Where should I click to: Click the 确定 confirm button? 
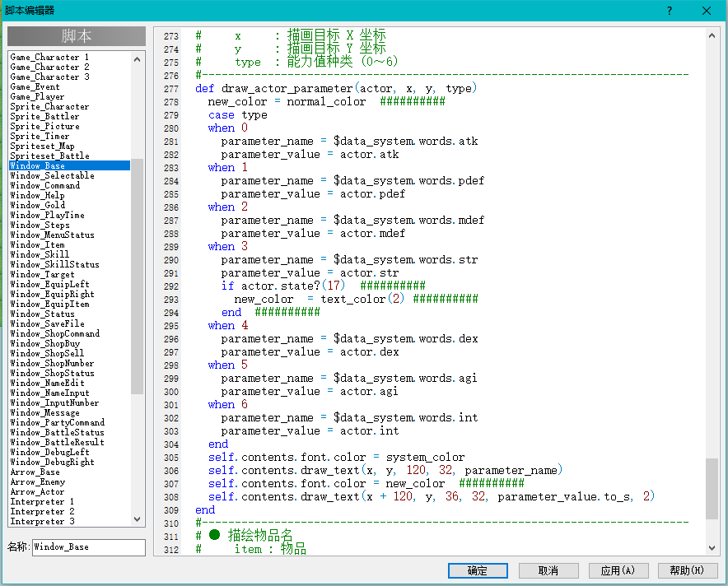pos(478,570)
